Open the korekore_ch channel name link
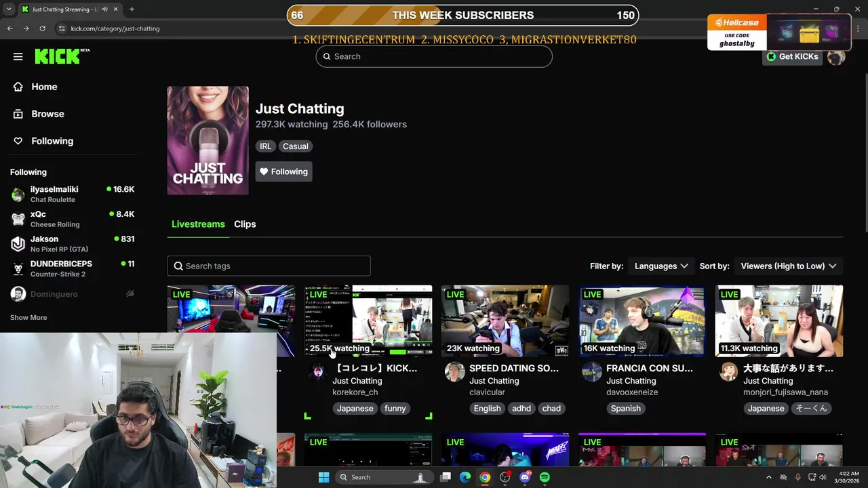This screenshot has width=868, height=488. [355, 392]
